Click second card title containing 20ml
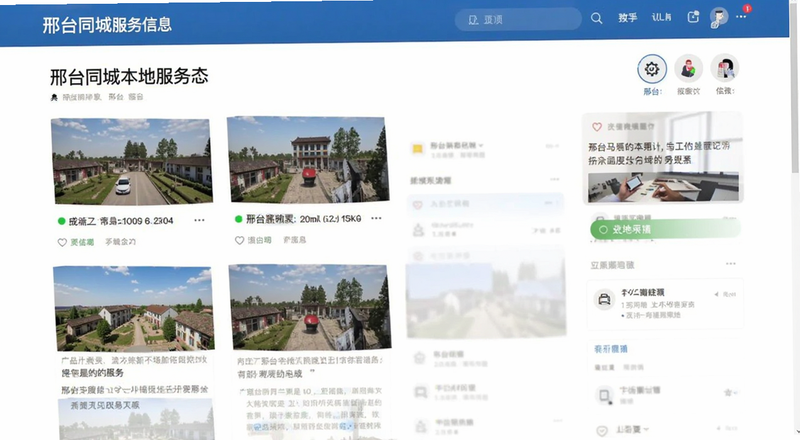 [x=304, y=218]
